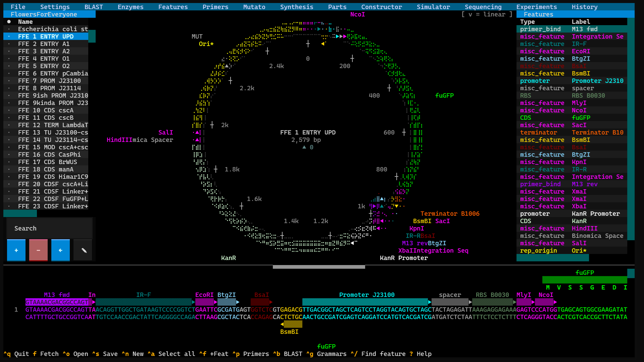
Task: Select Promoter J2310 feature row
Action: click(x=572, y=81)
